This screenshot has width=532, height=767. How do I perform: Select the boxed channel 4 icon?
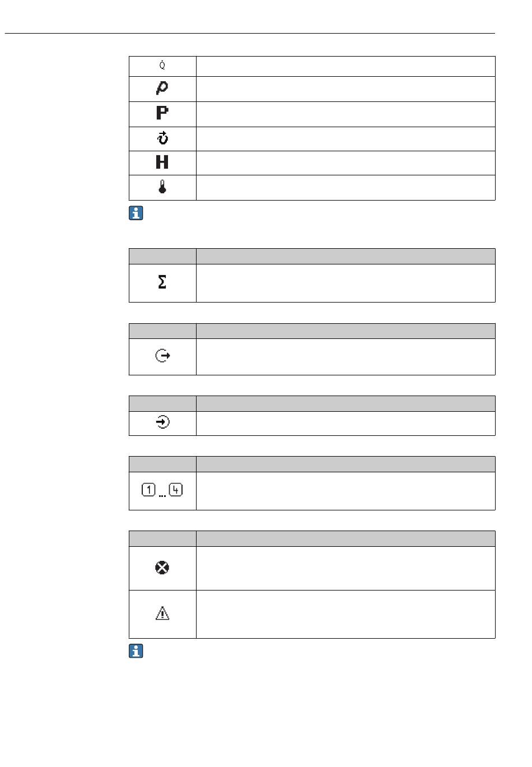pos(176,490)
